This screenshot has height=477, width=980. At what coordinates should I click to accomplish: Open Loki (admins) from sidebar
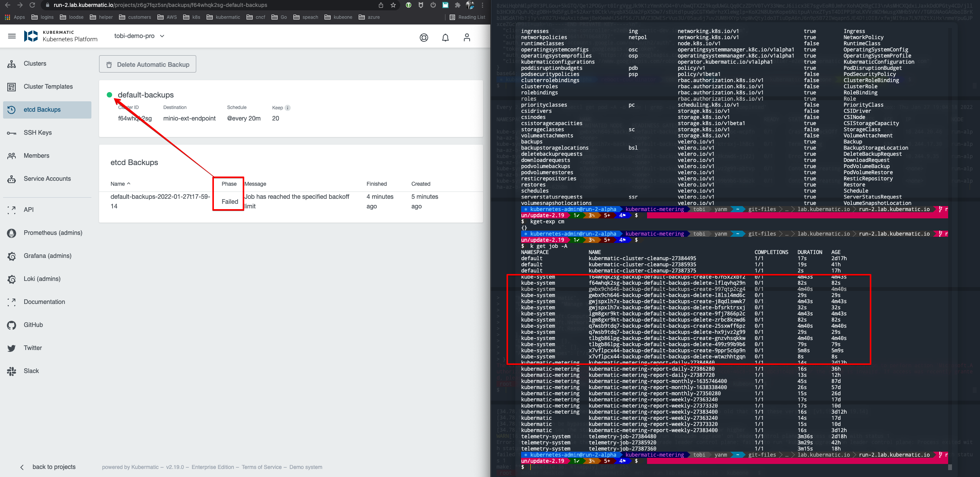pos(41,279)
